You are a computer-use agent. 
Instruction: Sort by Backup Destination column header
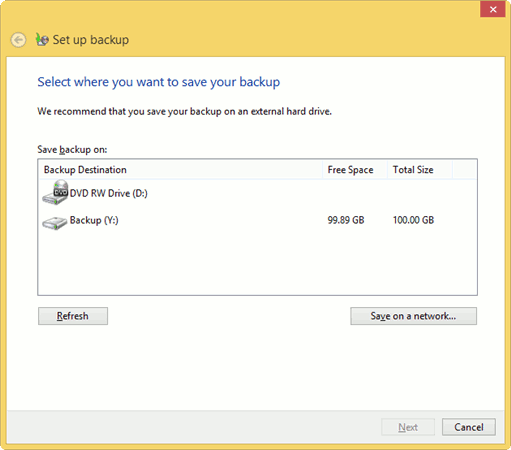180,170
